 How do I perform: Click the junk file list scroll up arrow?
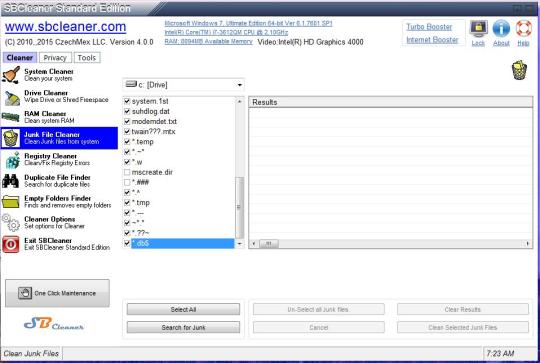point(240,101)
